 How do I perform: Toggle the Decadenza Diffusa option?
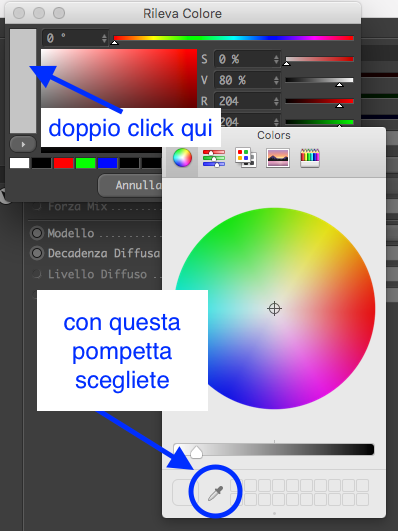[x=37, y=253]
